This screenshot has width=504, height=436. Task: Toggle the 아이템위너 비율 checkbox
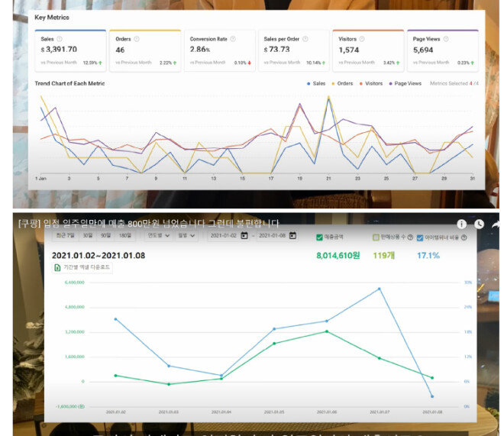(x=420, y=237)
